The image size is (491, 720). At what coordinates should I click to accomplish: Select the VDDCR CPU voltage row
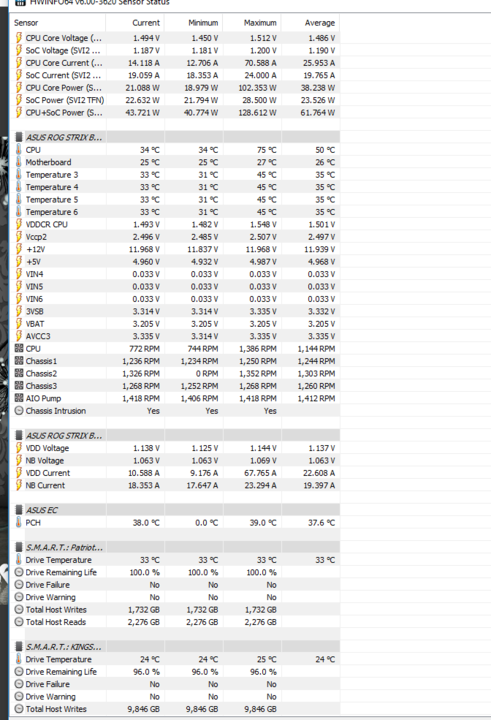175,224
